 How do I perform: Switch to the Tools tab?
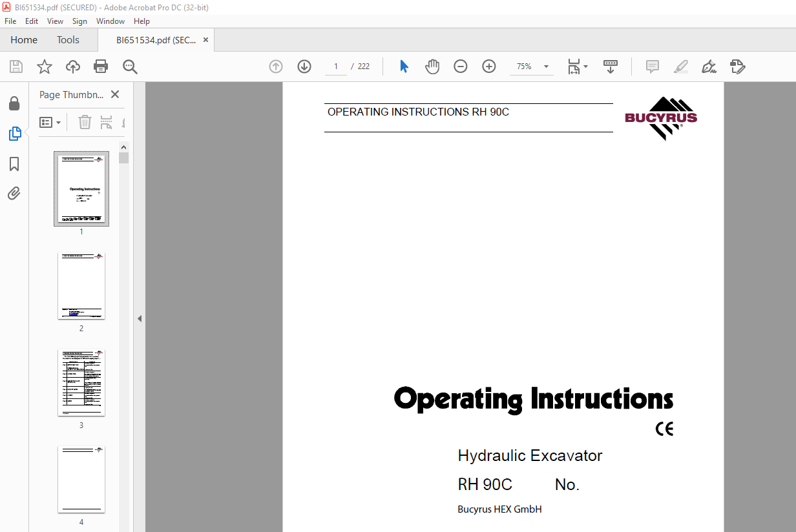point(68,40)
